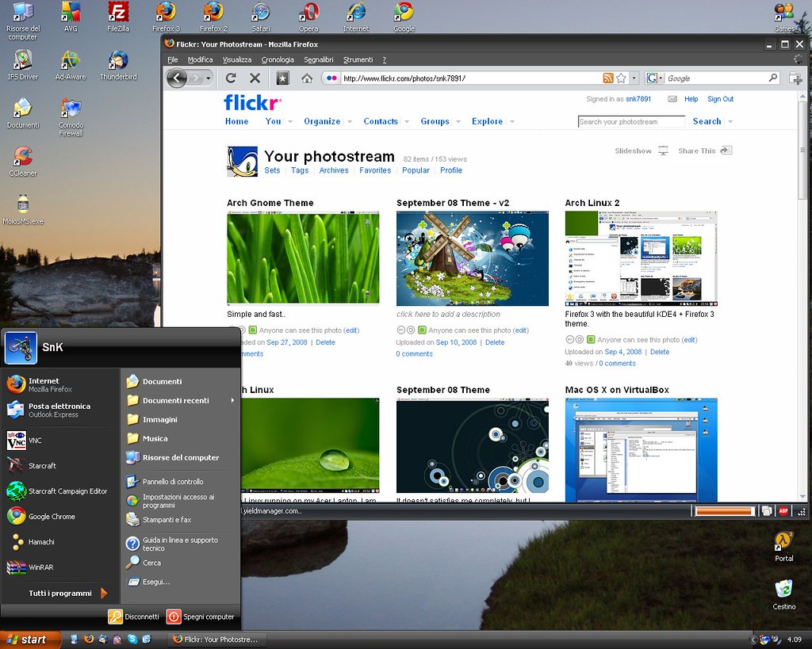Open Pannello di controllo from Start menu
The height and width of the screenshot is (649, 812).
pyautogui.click(x=175, y=481)
